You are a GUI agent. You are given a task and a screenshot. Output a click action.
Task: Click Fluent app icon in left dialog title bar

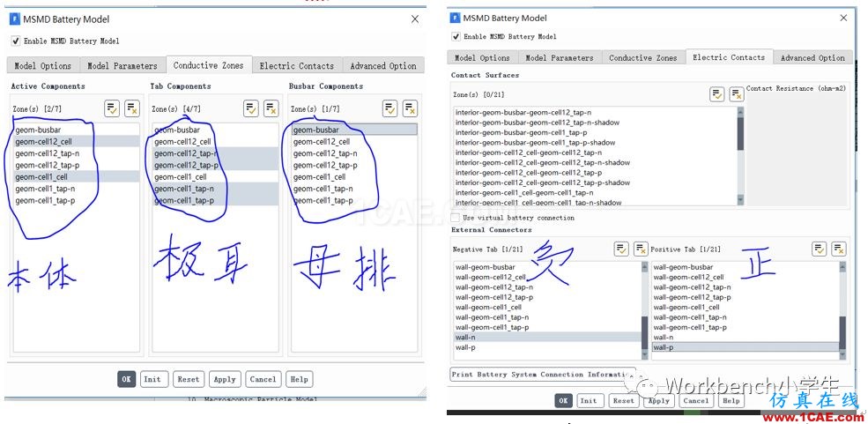pyautogui.click(x=14, y=19)
